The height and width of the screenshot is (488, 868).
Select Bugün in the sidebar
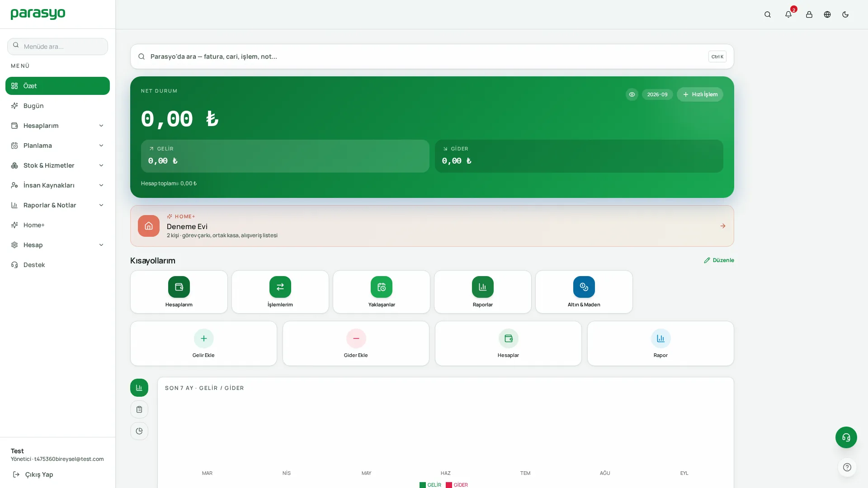[57, 106]
